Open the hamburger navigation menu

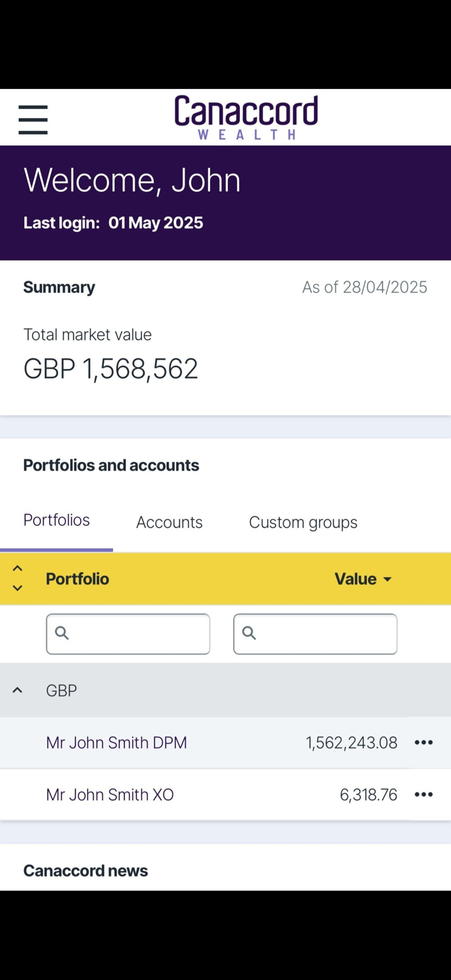coord(33,120)
